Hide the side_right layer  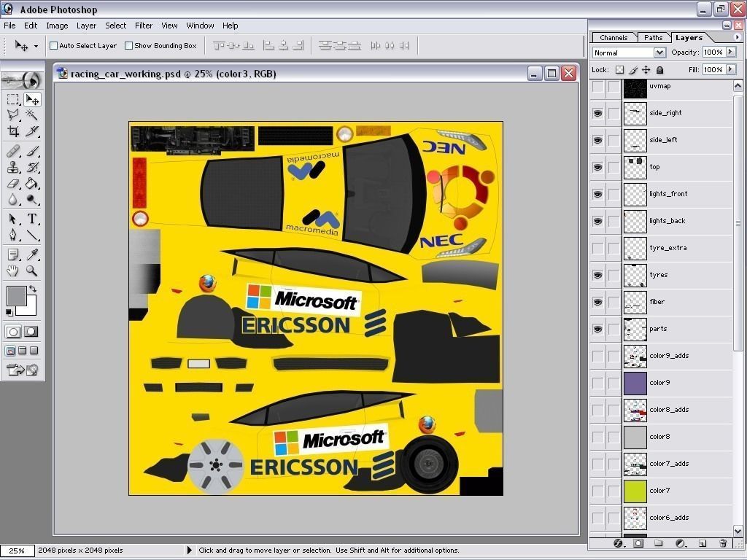597,113
